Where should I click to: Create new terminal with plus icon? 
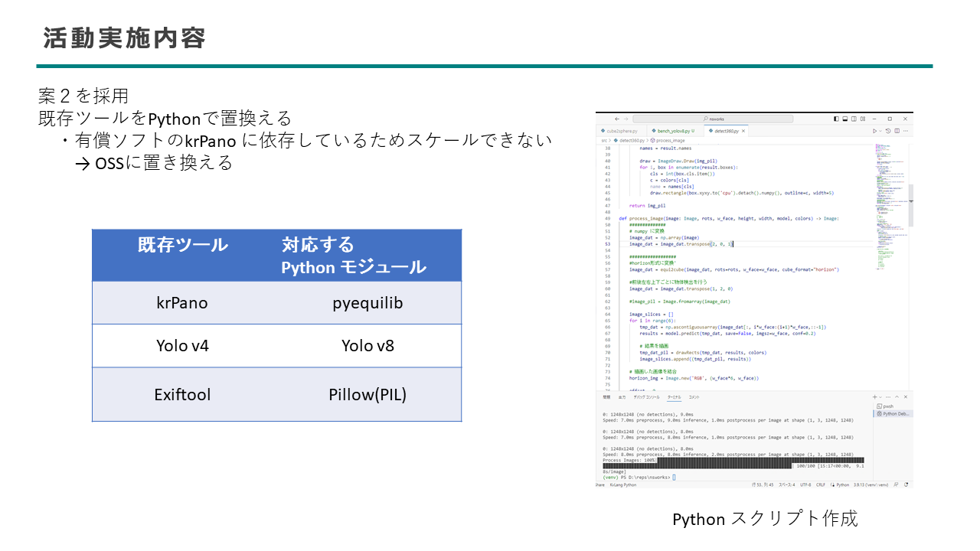(874, 397)
